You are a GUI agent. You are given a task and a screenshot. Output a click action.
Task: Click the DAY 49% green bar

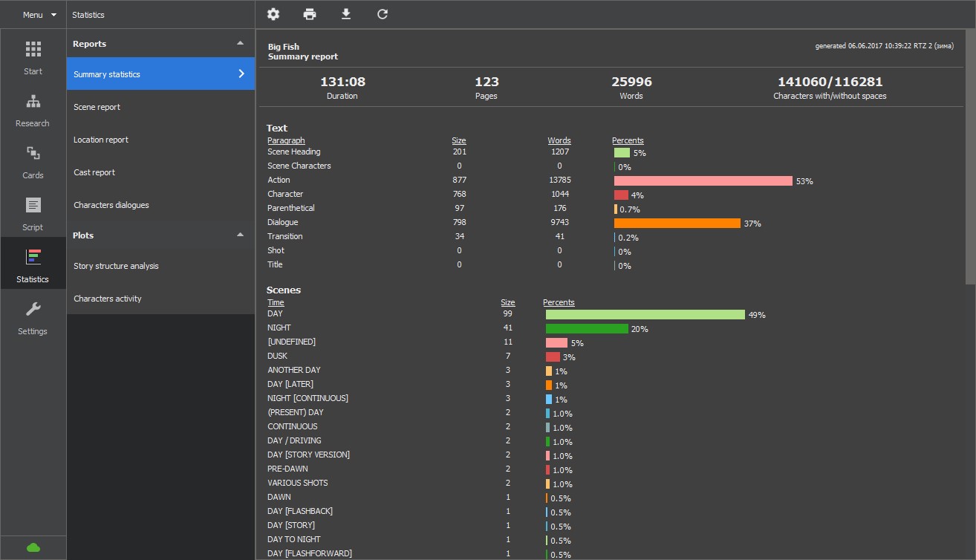[645, 314]
